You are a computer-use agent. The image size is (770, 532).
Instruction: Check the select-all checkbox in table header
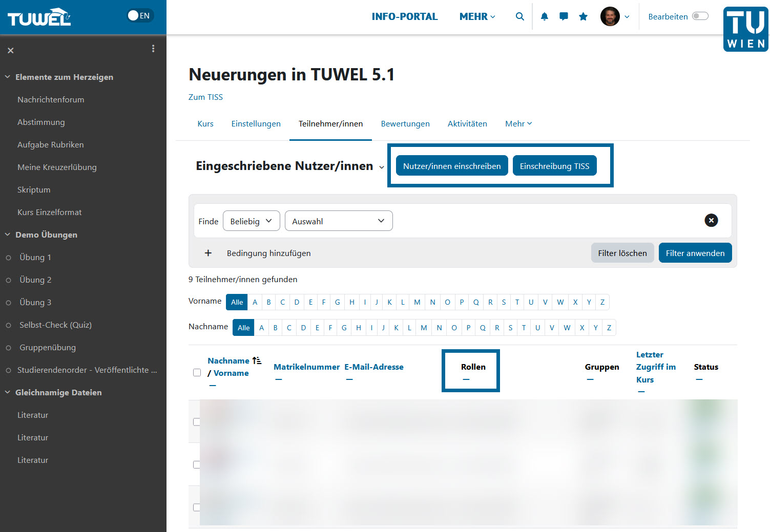tap(197, 373)
